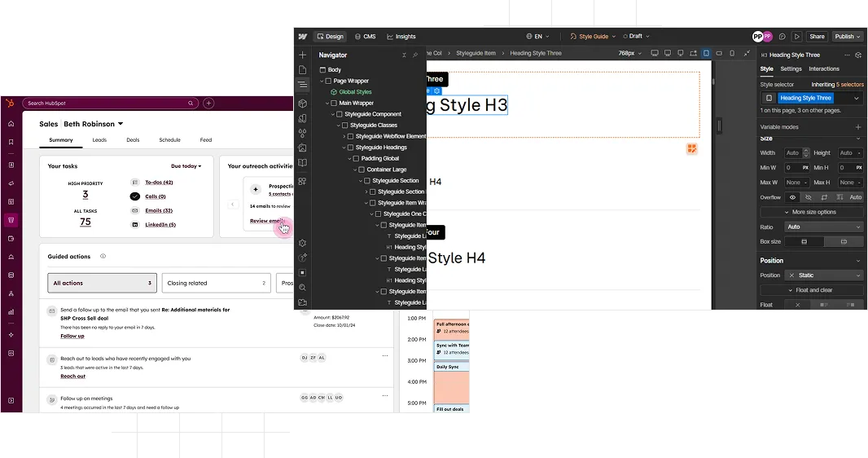Image resolution: width=868 pixels, height=458 pixels.
Task: Switch to the Schedule tab in HubSpot
Action: point(170,140)
